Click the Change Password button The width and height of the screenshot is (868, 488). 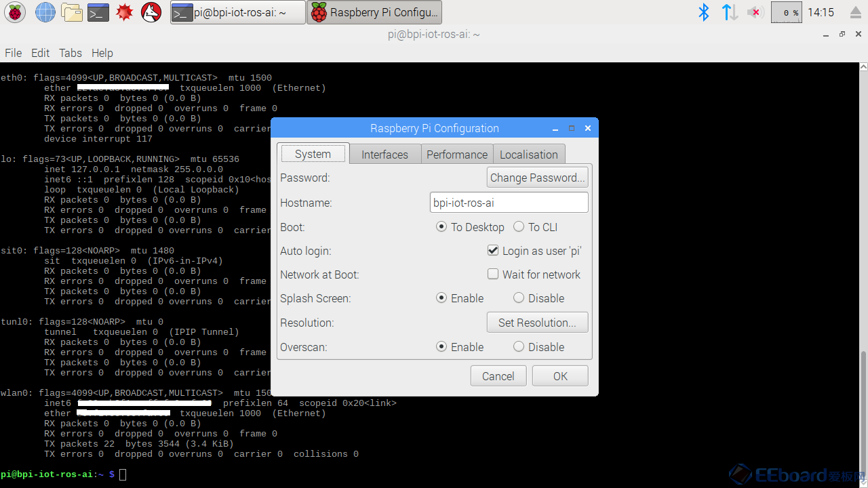tap(538, 178)
